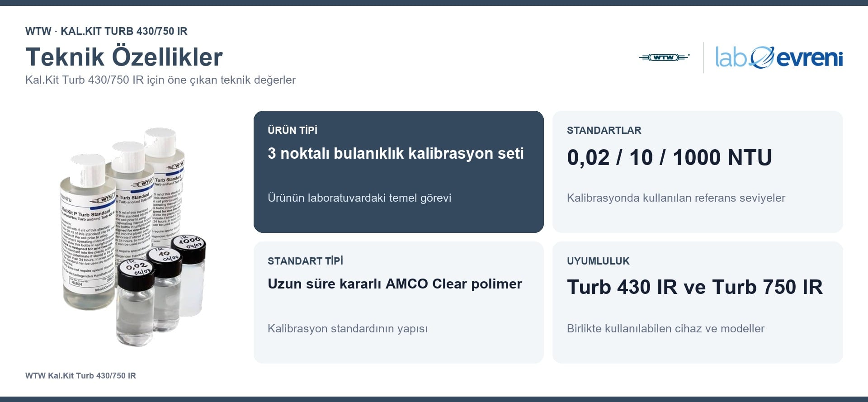
Task: Click "Turb 430 IR ve Turb 750 IR" value
Action: click(x=695, y=287)
